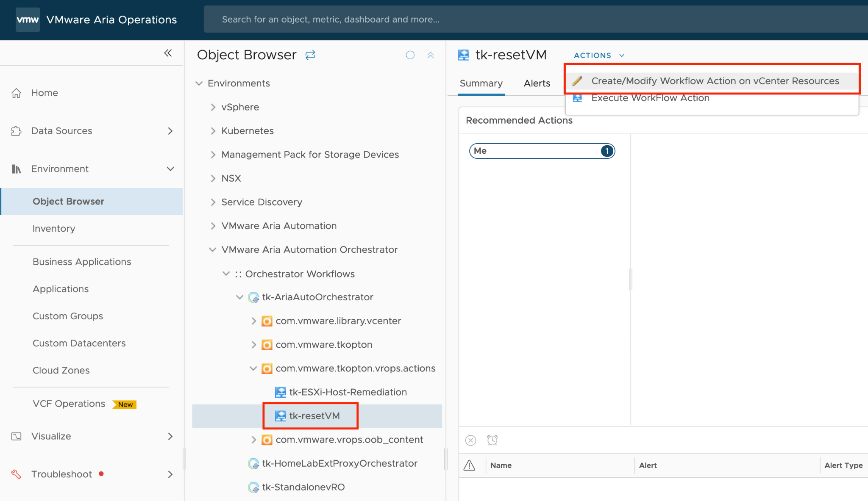Click the com.vmware.tkopton package icon

coord(267,345)
